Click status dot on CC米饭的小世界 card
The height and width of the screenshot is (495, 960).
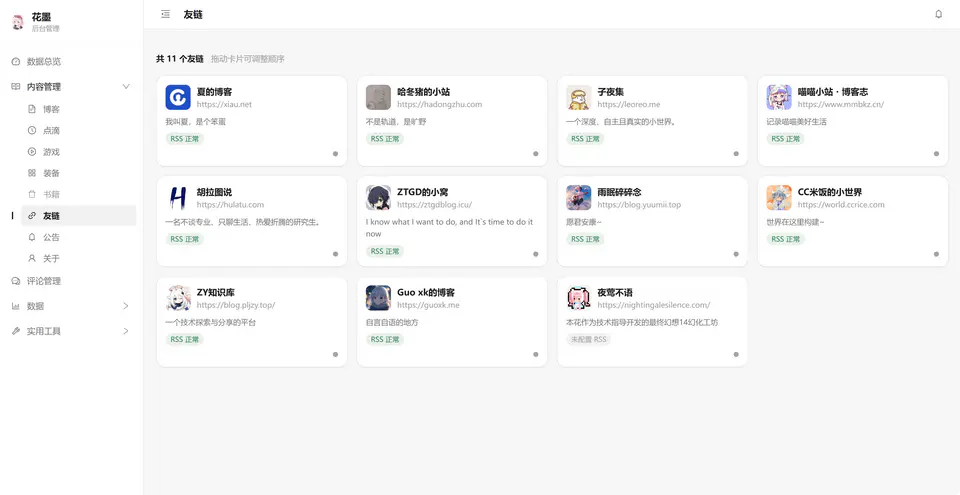[936, 254]
